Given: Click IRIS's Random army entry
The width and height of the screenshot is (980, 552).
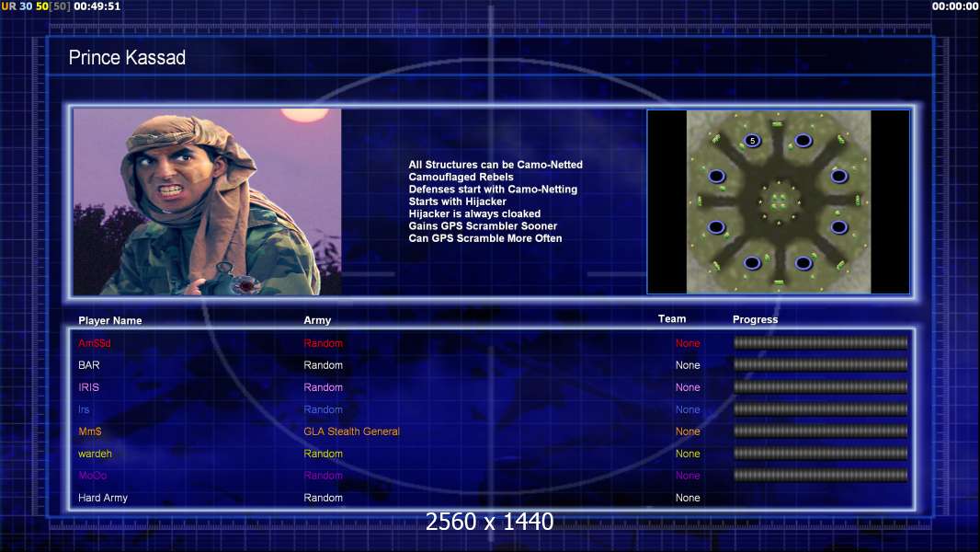Looking at the screenshot, I should click(323, 387).
